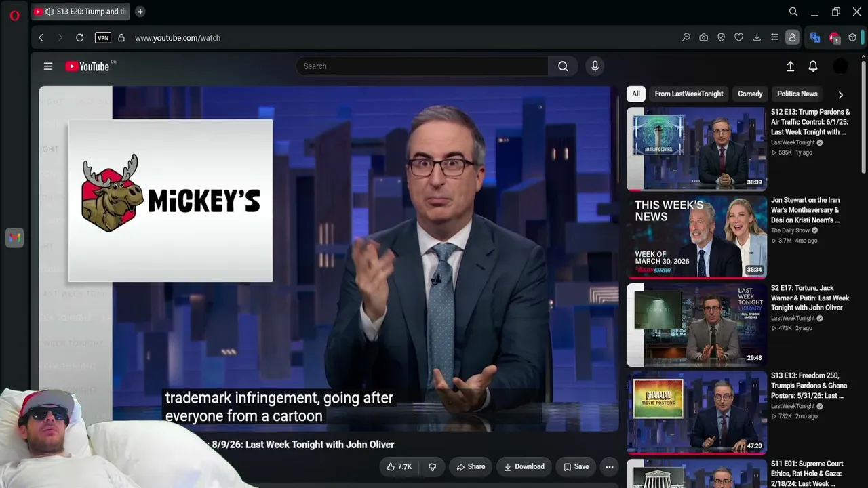This screenshot has height=488, width=868.
Task: Open the YouTube create upload icon
Action: (x=790, y=66)
